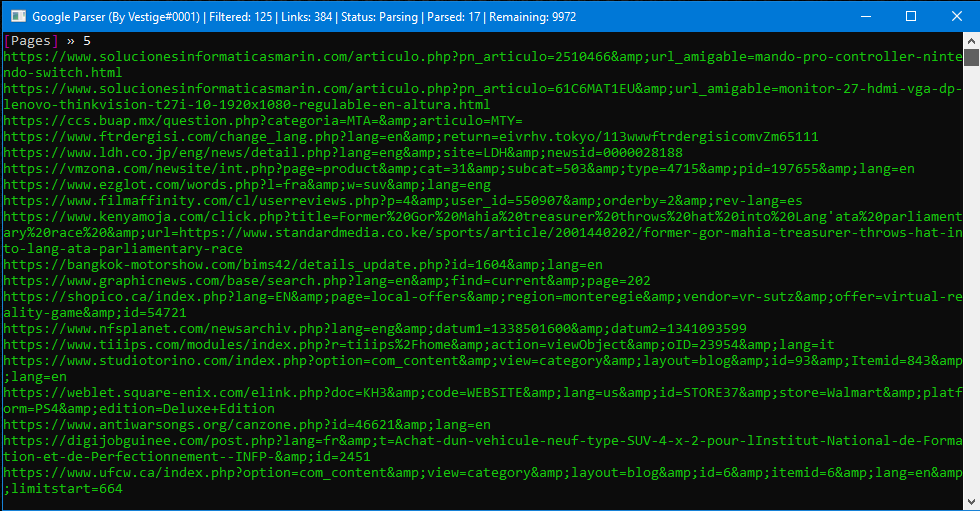
Task: Click the kenyamoja.com click.php URL
Action: pyautogui.click(x=482, y=232)
